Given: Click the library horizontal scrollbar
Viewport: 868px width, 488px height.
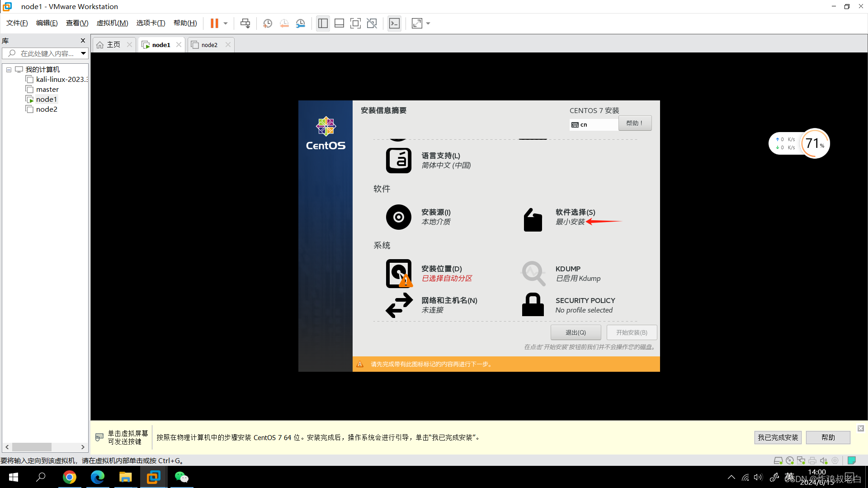Looking at the screenshot, I should pyautogui.click(x=32, y=447).
